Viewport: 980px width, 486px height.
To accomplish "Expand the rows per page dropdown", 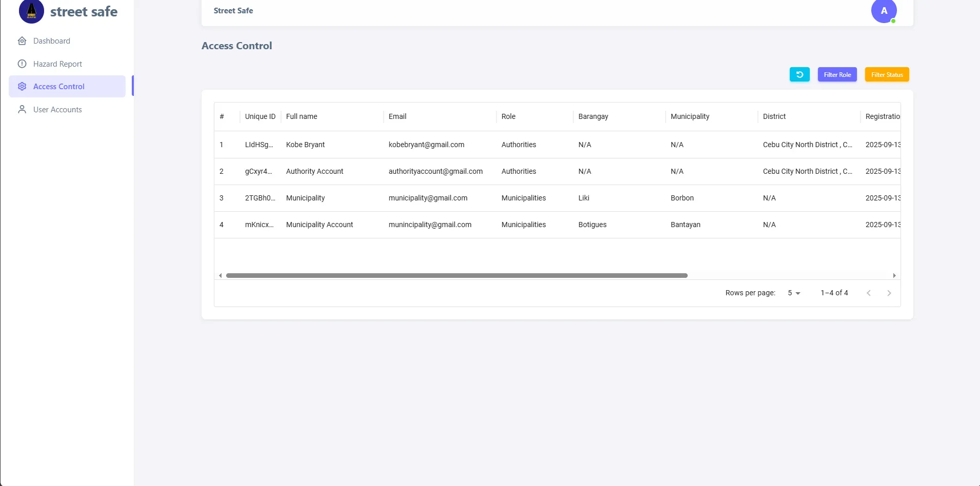I will [x=794, y=293].
